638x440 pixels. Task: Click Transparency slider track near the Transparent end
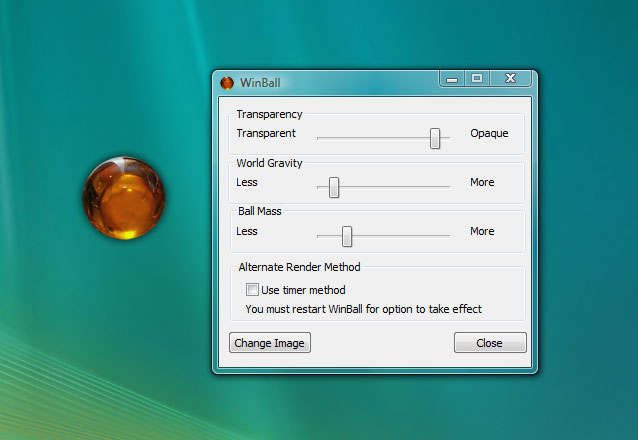click(328, 138)
